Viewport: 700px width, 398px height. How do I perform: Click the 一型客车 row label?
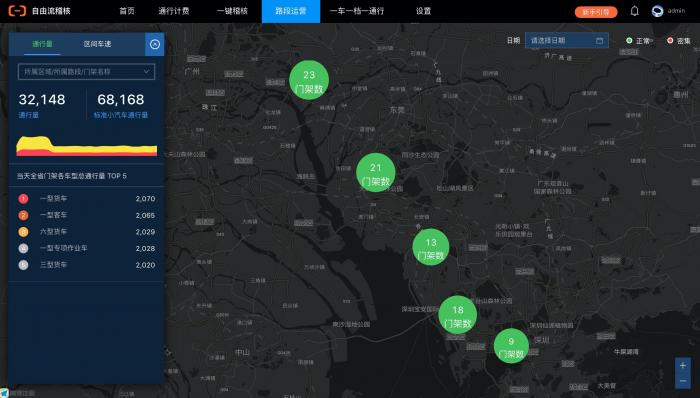coord(54,215)
